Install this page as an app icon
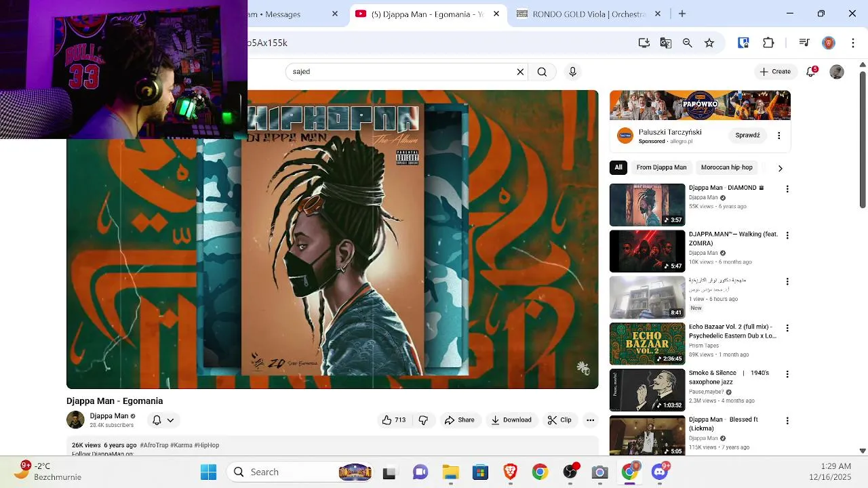This screenshot has width=868, height=488. tap(644, 43)
